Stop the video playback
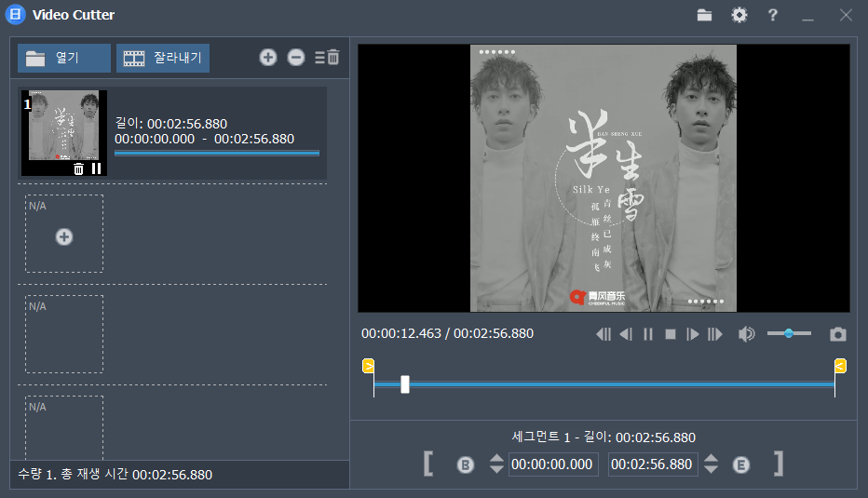The height and width of the screenshot is (498, 868). [x=671, y=334]
